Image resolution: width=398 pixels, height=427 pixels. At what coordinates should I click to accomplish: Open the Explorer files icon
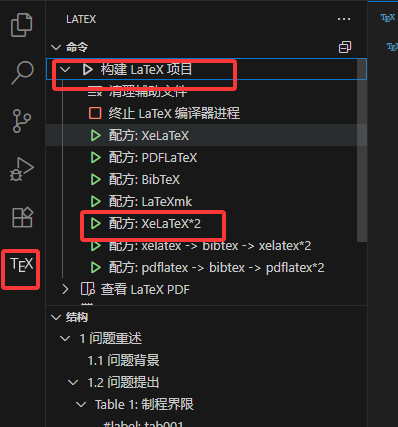(22, 25)
